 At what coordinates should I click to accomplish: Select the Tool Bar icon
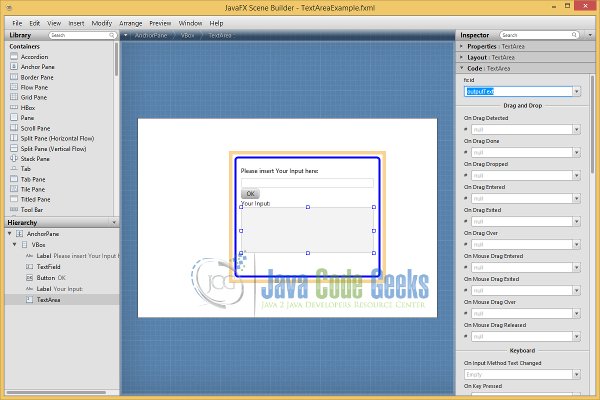pyautogui.click(x=14, y=209)
